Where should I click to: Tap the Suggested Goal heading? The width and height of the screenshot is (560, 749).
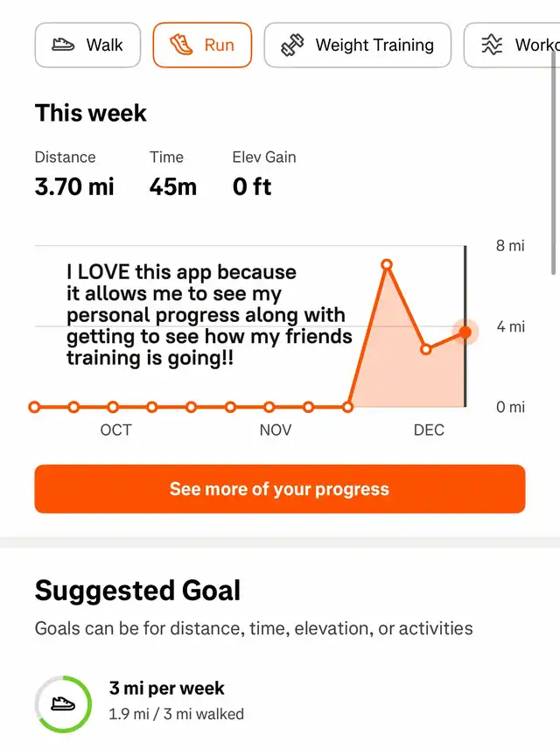coord(137,591)
